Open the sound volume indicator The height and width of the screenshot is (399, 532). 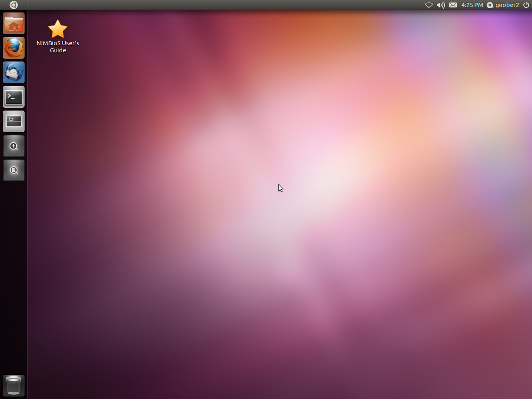pyautogui.click(x=441, y=5)
